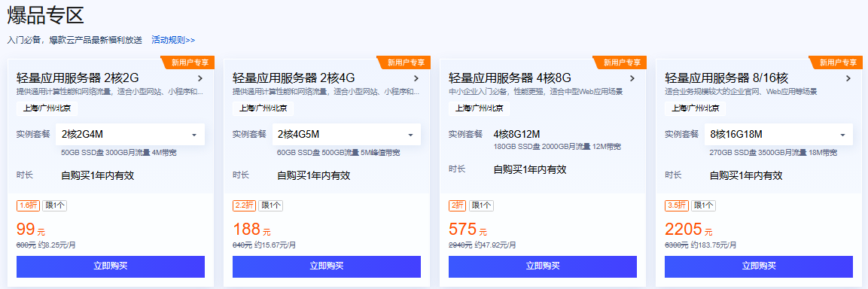The width and height of the screenshot is (868, 289).
Task: Click the 约47.92元/月 monthly price
Action: tap(495, 245)
